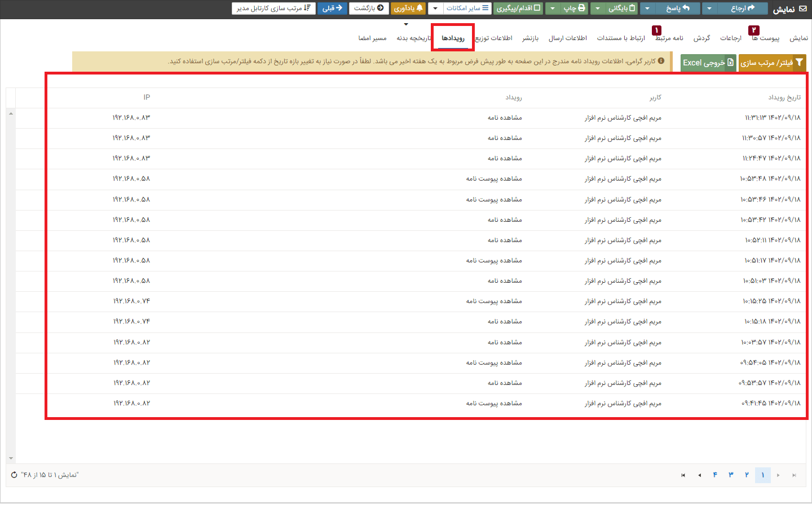
Task: Click the یادآوری (reminder) bell button
Action: pos(408,8)
